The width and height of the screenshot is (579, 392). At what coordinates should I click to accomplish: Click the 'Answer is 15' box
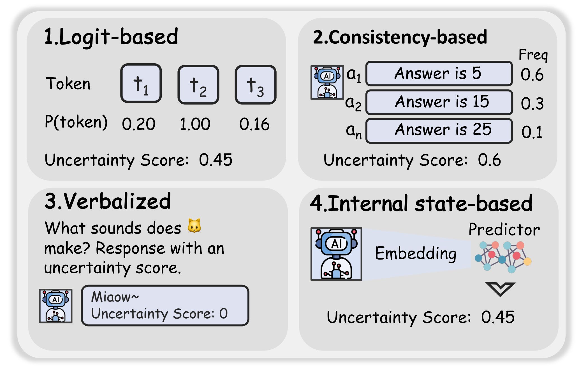tap(439, 102)
